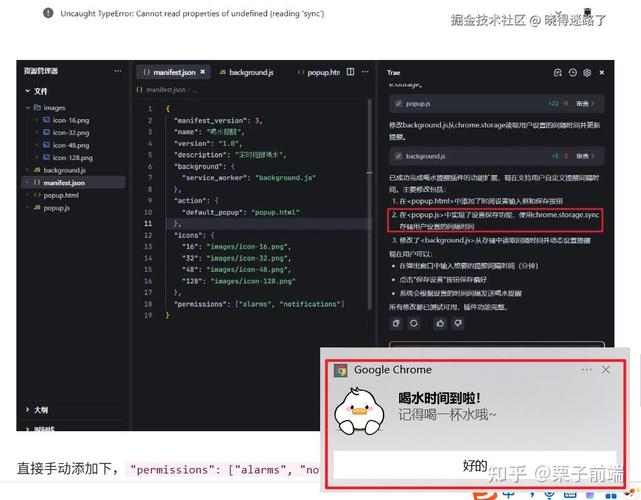Open new chat in Trae panel
Viewport: 641px width, 500px height.
557,72
